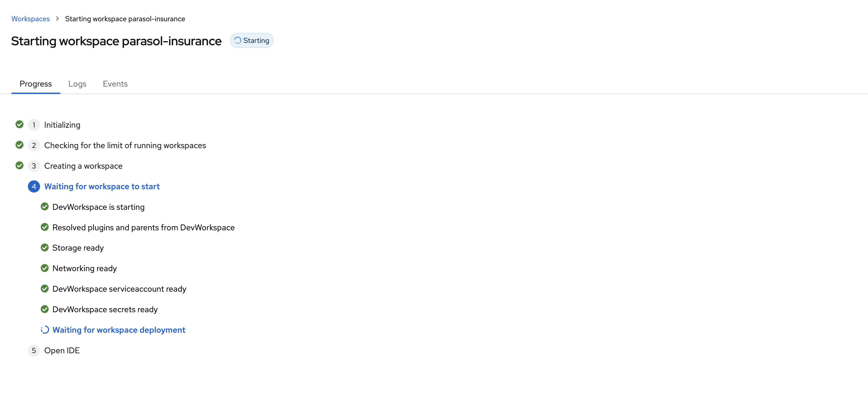Viewport: 868px width, 413px height.
Task: Click the check icon for DevWorkspace serviceaccount ready
Action: [x=45, y=289]
